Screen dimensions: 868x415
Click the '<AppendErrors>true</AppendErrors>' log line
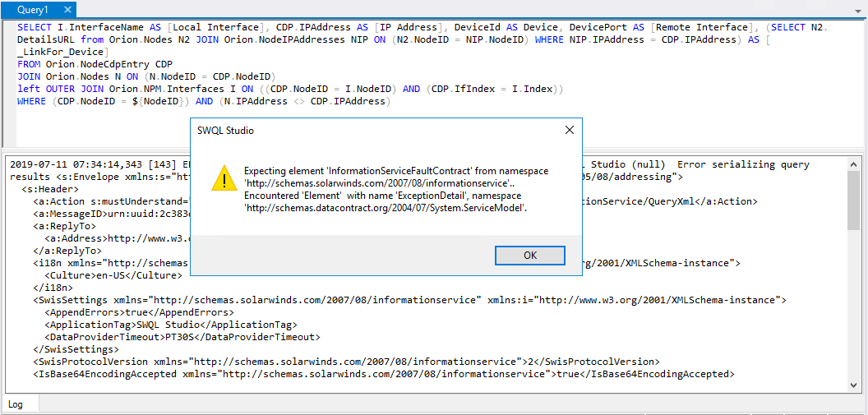[x=139, y=312]
